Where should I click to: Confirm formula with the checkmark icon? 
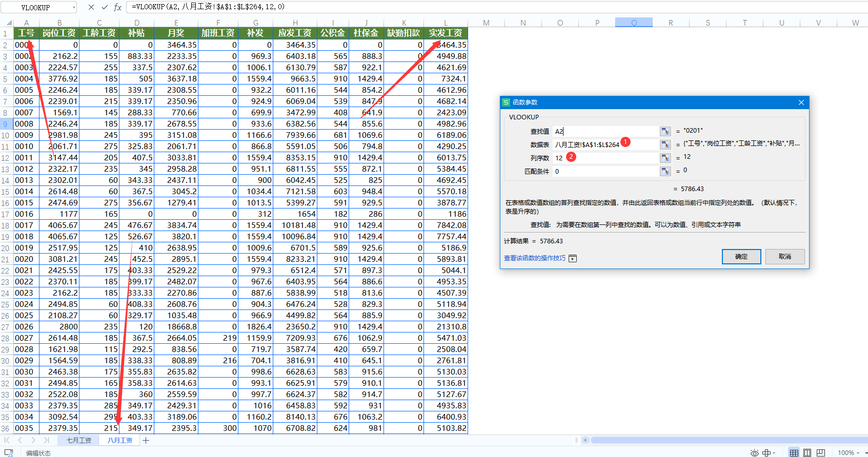pyautogui.click(x=105, y=7)
